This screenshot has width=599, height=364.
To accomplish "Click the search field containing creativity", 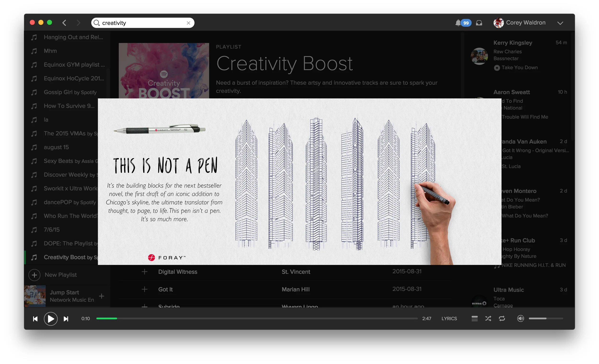I will (143, 23).
